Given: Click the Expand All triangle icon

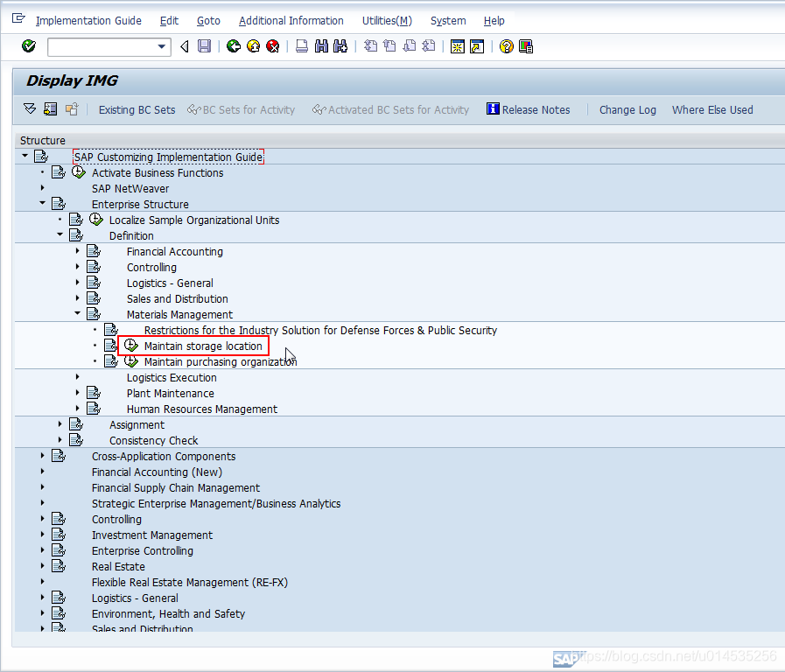Looking at the screenshot, I should pyautogui.click(x=30, y=108).
